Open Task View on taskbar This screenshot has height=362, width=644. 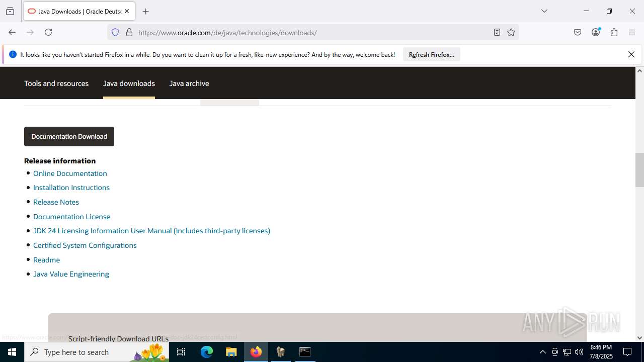pyautogui.click(x=181, y=352)
